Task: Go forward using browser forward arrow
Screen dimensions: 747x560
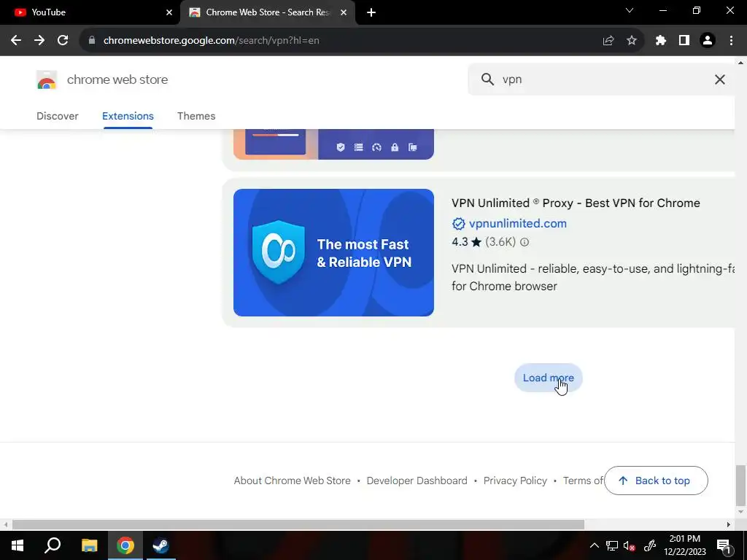Action: (39, 41)
